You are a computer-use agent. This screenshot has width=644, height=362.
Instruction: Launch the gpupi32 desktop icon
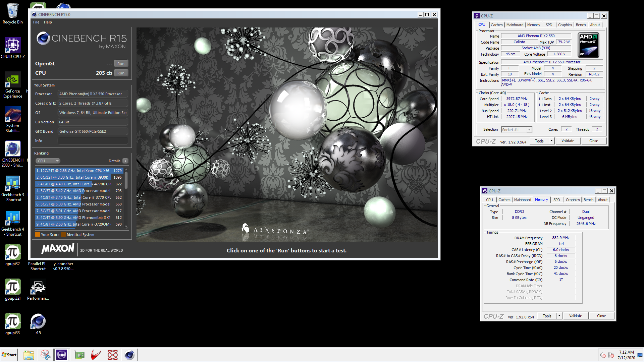13,255
